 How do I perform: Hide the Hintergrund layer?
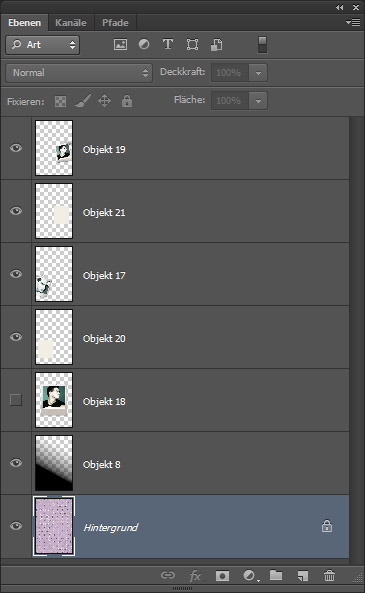(16, 526)
